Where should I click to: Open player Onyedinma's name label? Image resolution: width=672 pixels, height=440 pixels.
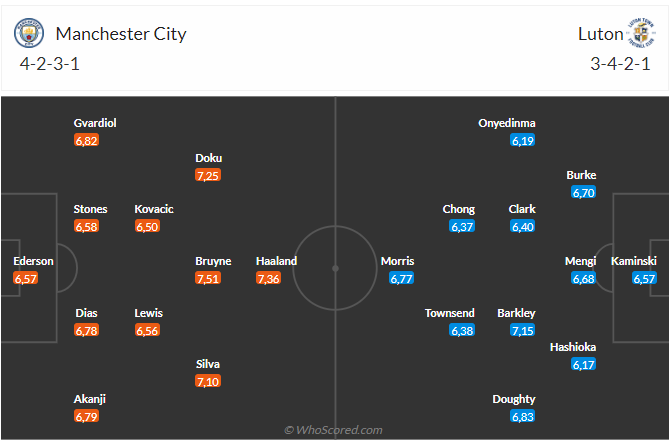[507, 123]
